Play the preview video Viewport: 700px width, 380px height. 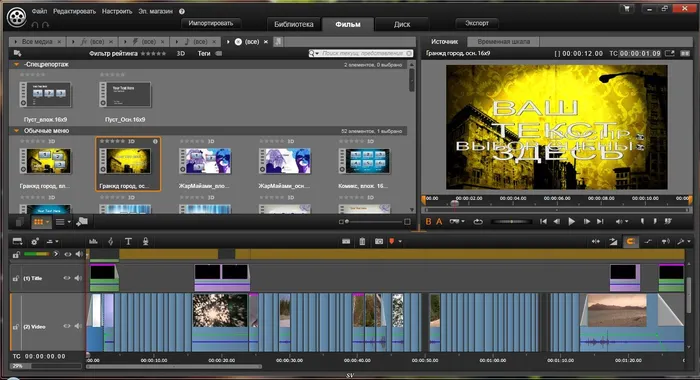571,221
